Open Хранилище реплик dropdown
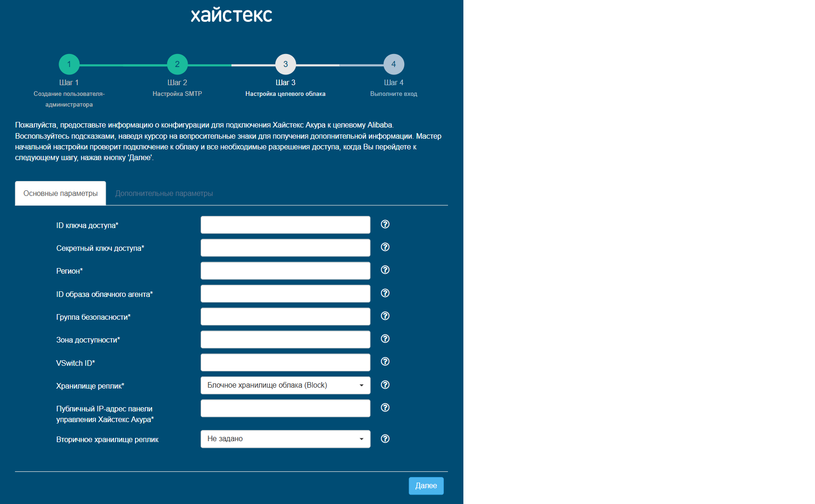The image size is (815, 504). pyautogui.click(x=285, y=385)
